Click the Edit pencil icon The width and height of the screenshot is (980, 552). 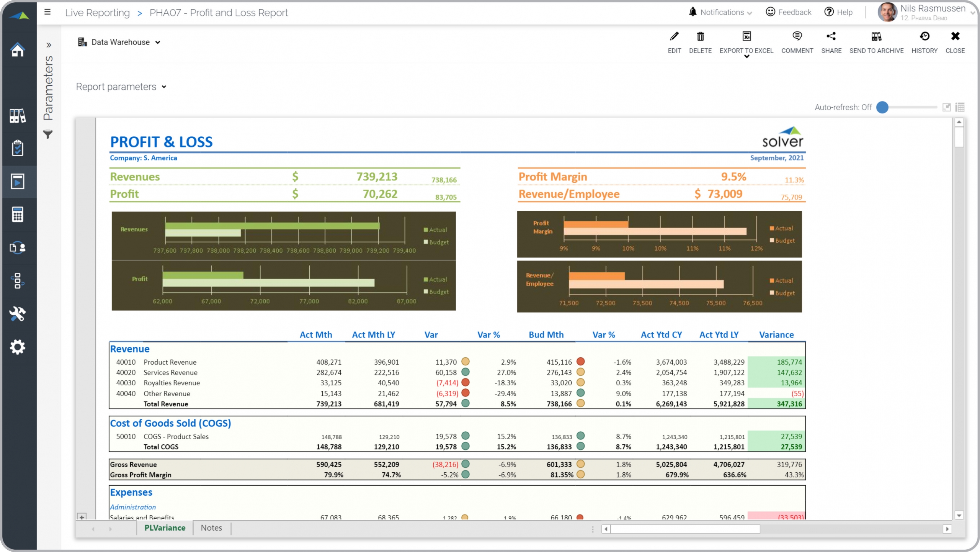[674, 37]
